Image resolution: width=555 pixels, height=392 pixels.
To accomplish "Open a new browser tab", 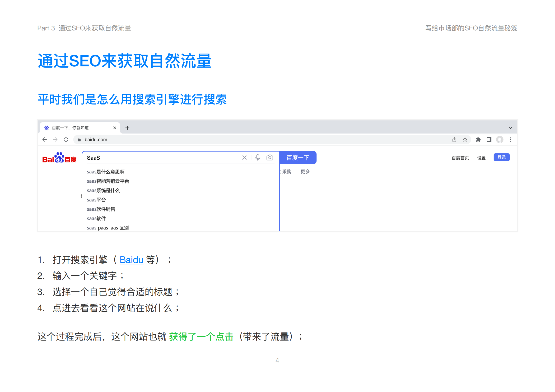I will click(127, 128).
